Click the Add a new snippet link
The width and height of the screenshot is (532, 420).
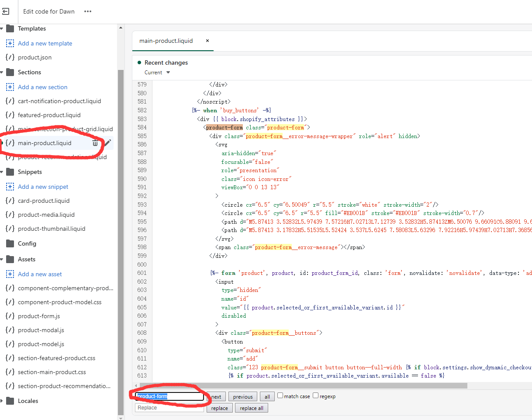click(43, 187)
